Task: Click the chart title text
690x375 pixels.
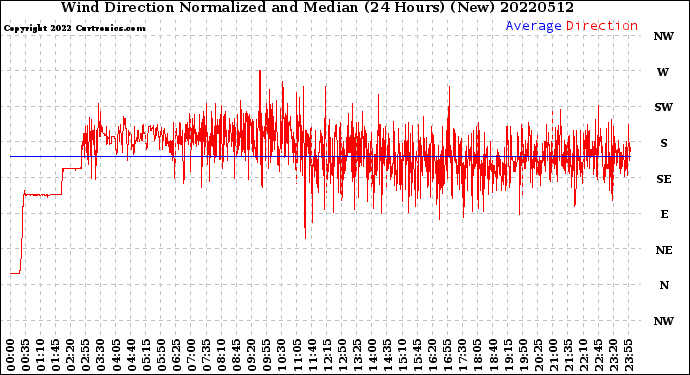Action: (317, 8)
